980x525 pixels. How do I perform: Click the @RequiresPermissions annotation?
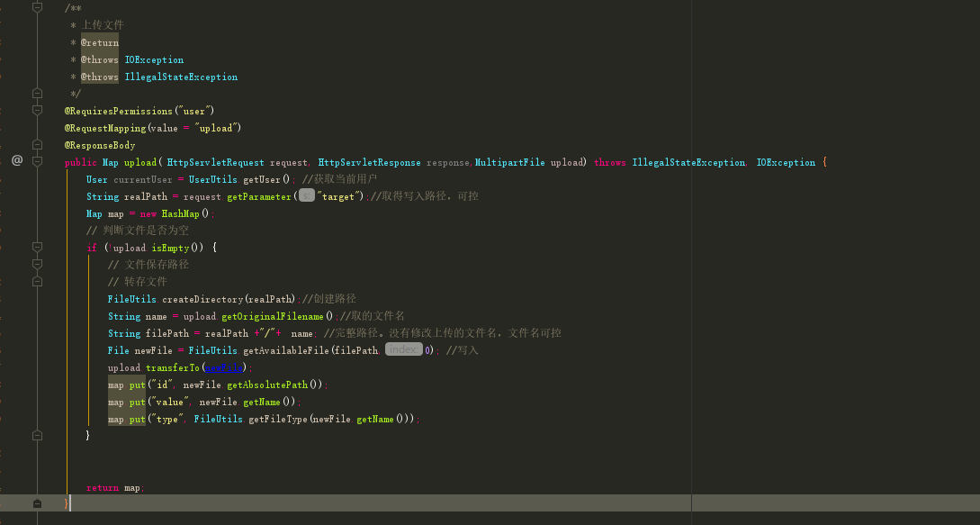tap(119, 111)
